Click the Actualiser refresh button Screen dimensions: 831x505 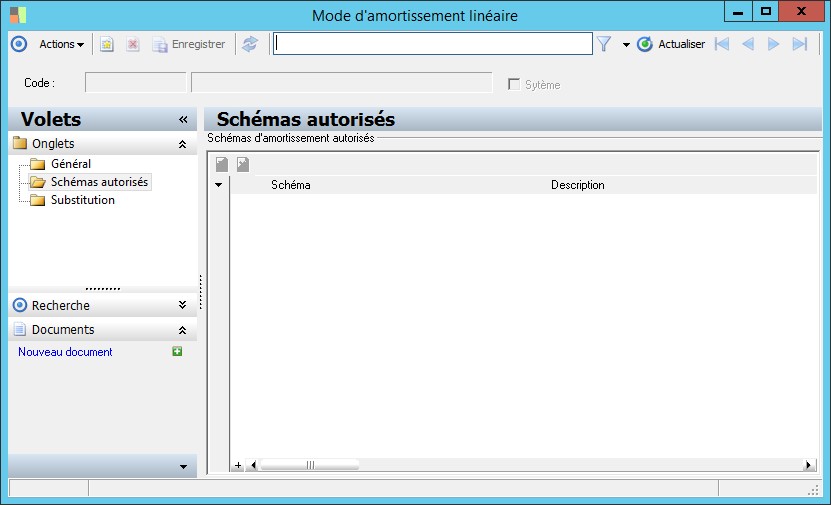coord(671,44)
